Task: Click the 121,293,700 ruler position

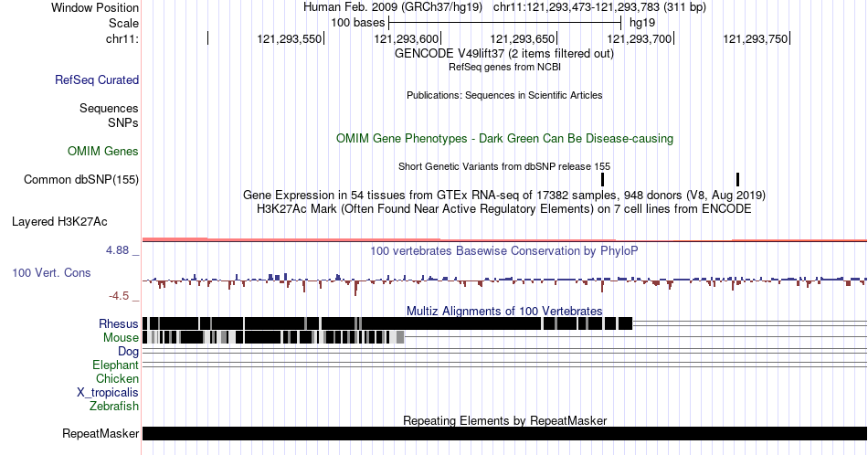Action: click(640, 38)
